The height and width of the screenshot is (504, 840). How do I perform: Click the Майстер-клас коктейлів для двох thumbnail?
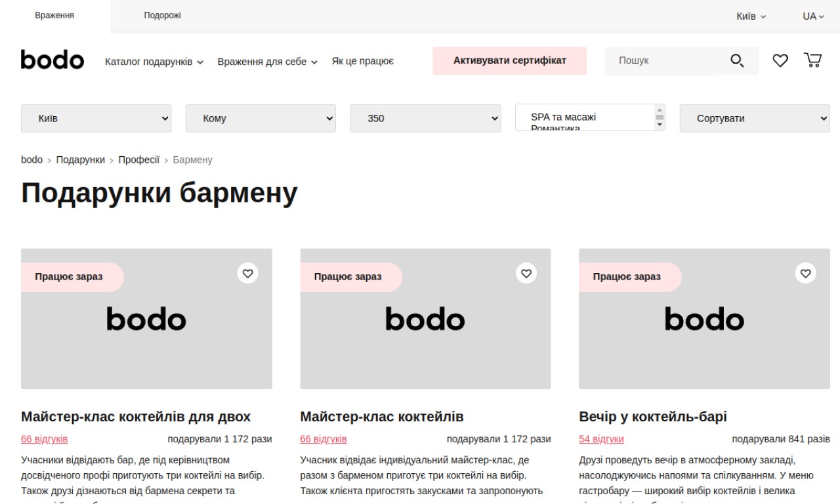146,319
